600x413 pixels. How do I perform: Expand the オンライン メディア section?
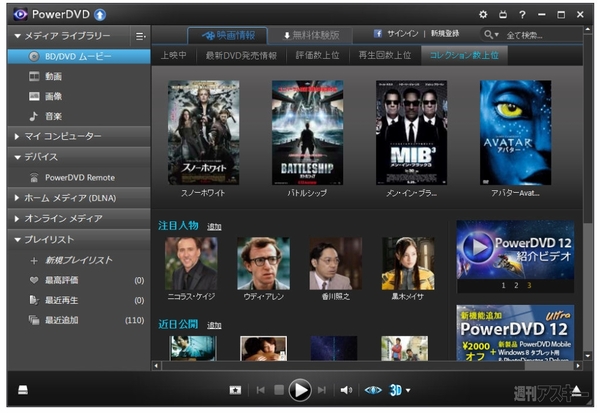coord(16,219)
